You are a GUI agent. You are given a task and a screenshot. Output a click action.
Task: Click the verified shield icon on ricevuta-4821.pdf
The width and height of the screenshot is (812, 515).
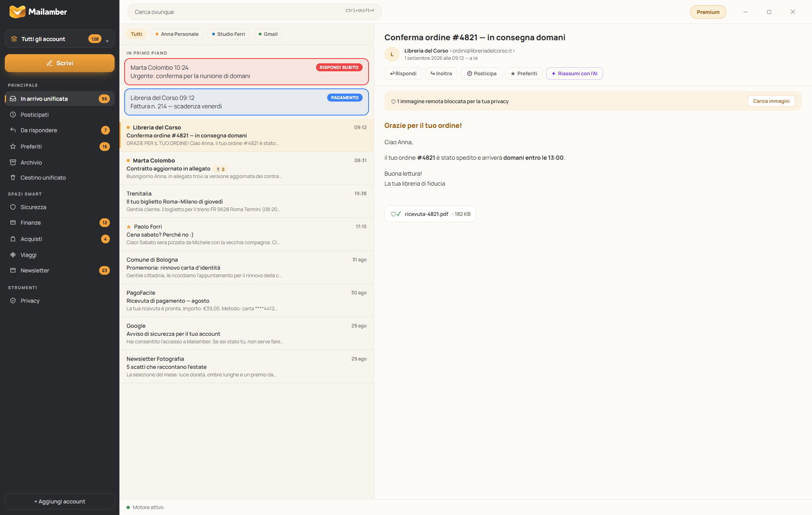pos(396,214)
